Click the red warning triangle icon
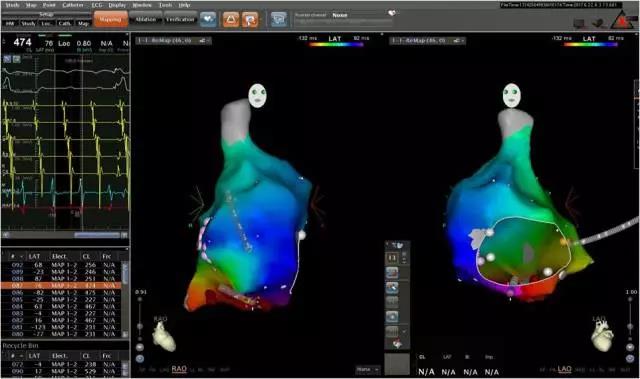Screen dimensions: 640x379 tap(621, 20)
